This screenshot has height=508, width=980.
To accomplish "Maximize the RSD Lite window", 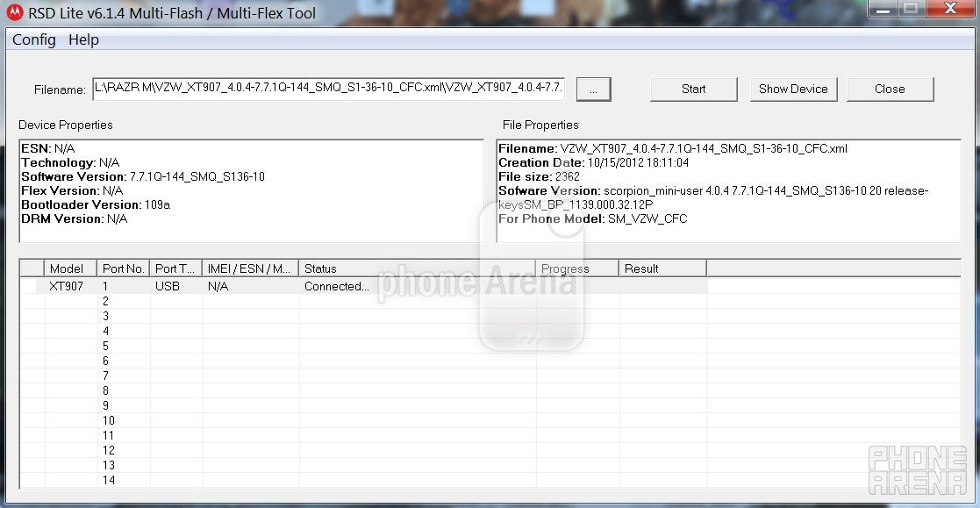I will [912, 9].
